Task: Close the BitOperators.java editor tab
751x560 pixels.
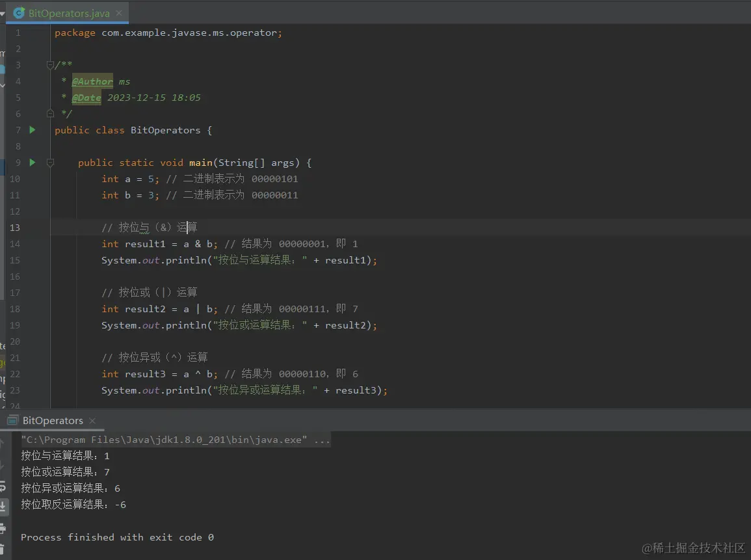Action: pyautogui.click(x=119, y=14)
